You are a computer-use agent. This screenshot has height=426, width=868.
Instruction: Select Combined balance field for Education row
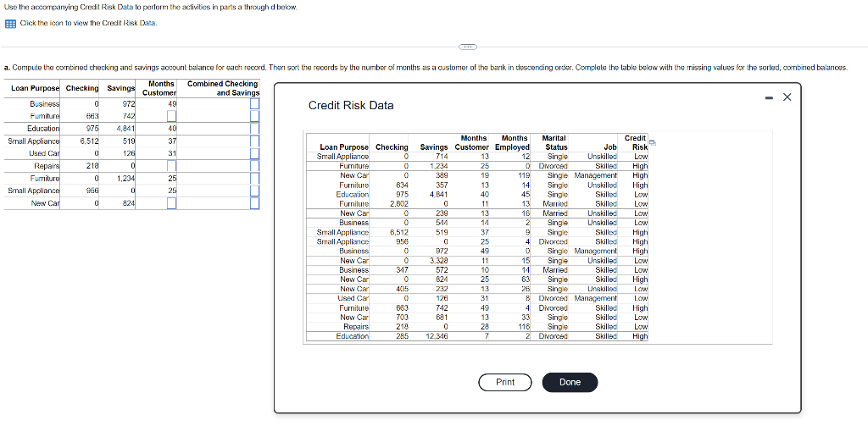pos(254,129)
